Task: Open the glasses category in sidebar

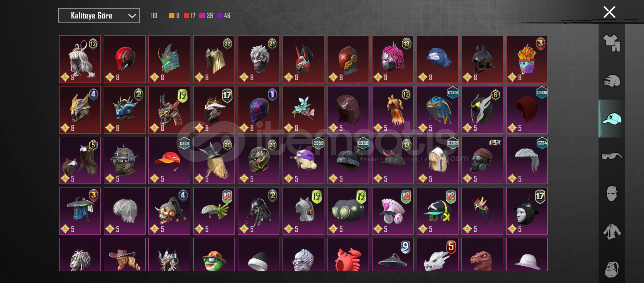Action: pos(612,156)
